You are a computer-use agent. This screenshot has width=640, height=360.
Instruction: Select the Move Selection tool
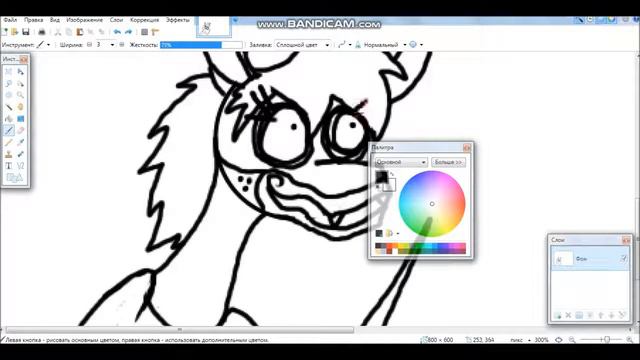[x=20, y=84]
